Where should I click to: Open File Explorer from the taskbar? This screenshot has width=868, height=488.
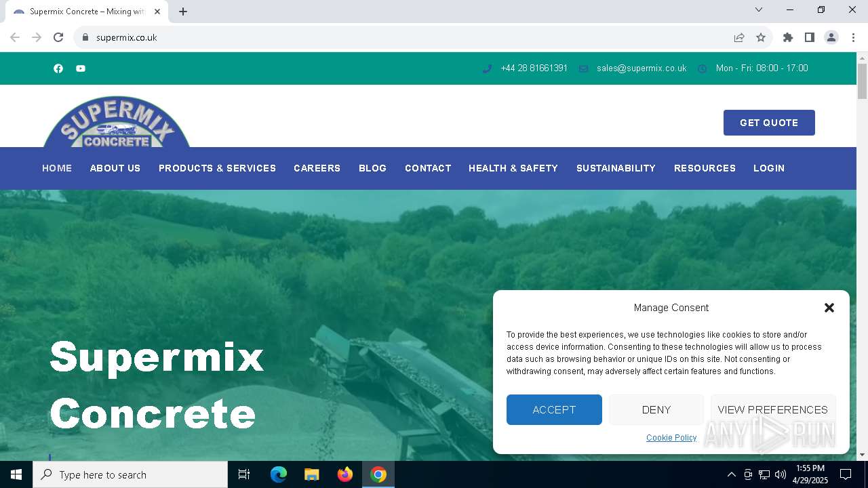click(x=312, y=474)
